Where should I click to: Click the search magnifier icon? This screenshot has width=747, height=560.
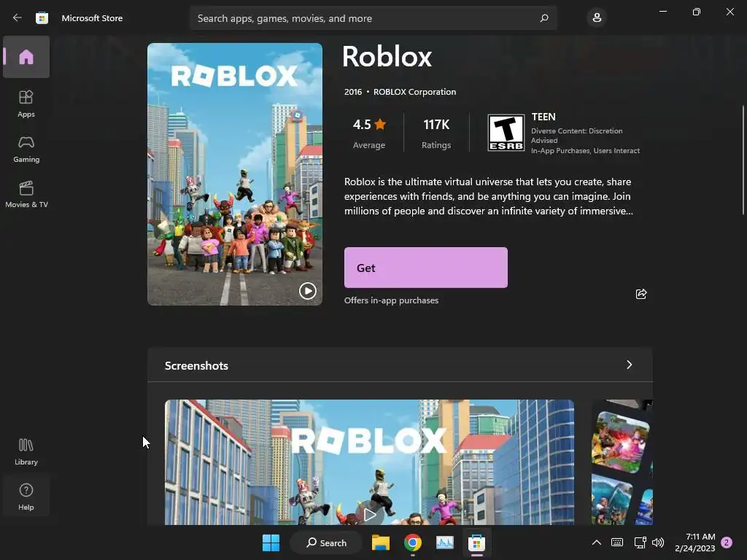[544, 18]
